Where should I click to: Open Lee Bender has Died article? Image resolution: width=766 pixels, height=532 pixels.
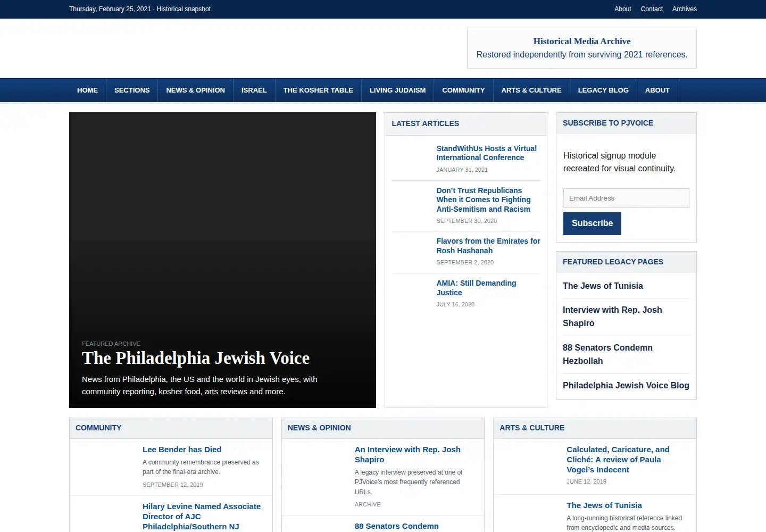[182, 450]
